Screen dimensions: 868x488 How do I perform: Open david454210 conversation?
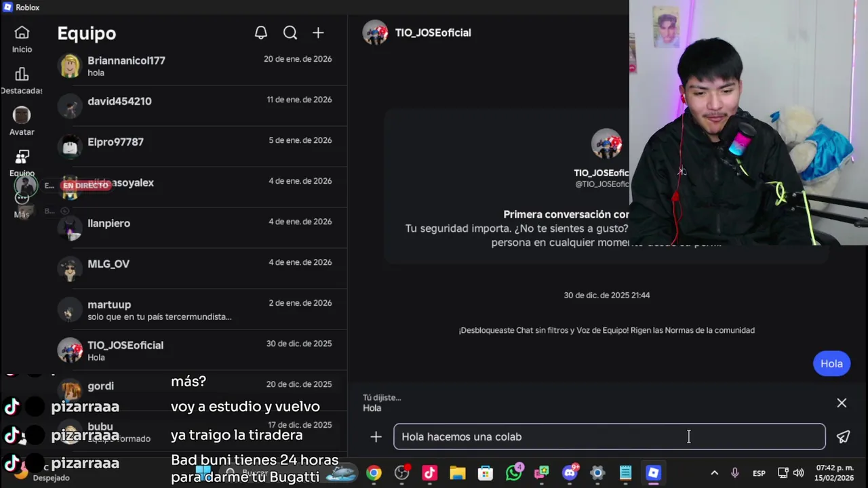(x=202, y=106)
